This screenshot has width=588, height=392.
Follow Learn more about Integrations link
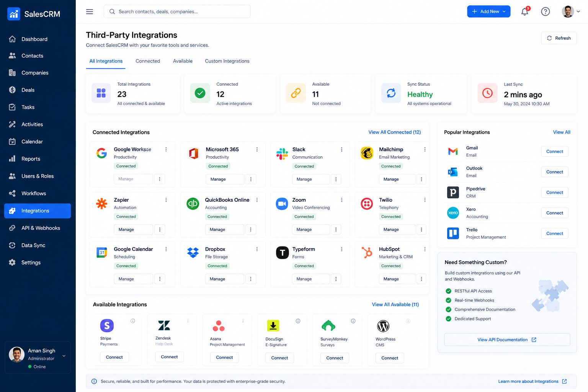pos(532,382)
